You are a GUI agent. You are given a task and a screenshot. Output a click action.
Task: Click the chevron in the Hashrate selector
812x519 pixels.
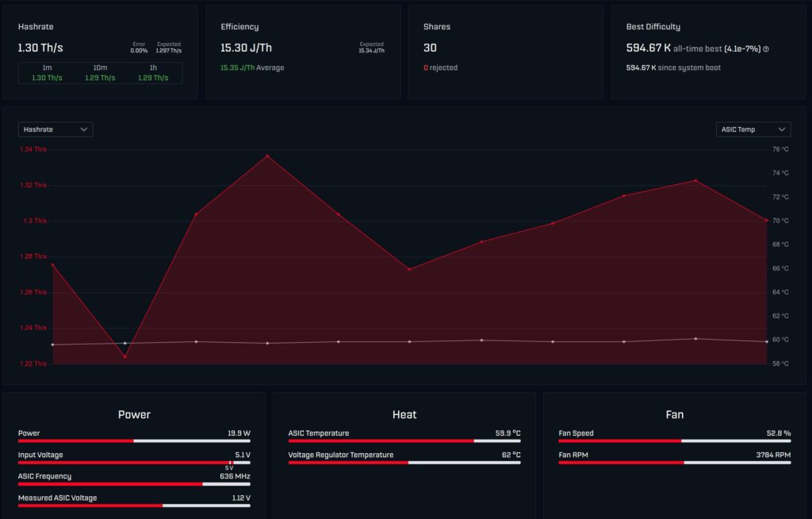click(83, 129)
